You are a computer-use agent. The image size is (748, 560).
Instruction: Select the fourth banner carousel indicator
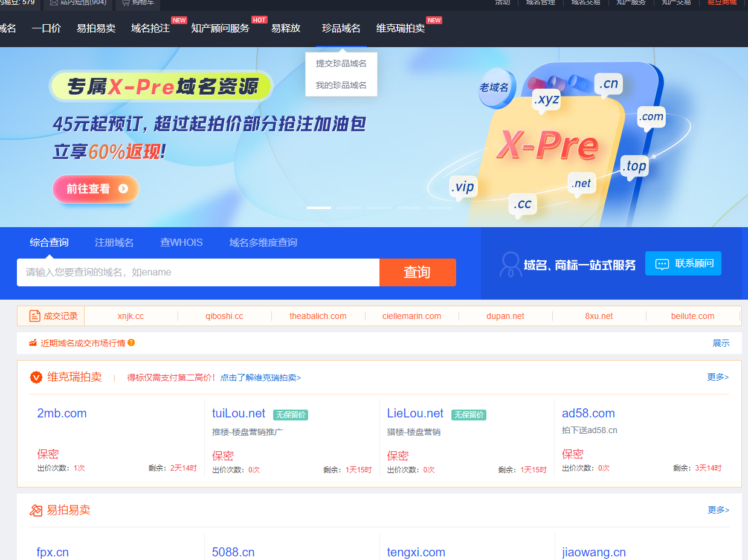(x=410, y=208)
